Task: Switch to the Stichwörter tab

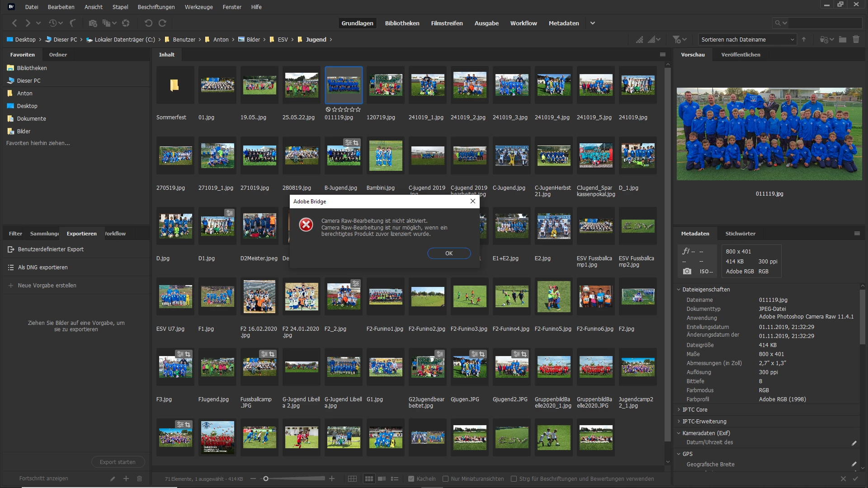Action: (740, 234)
